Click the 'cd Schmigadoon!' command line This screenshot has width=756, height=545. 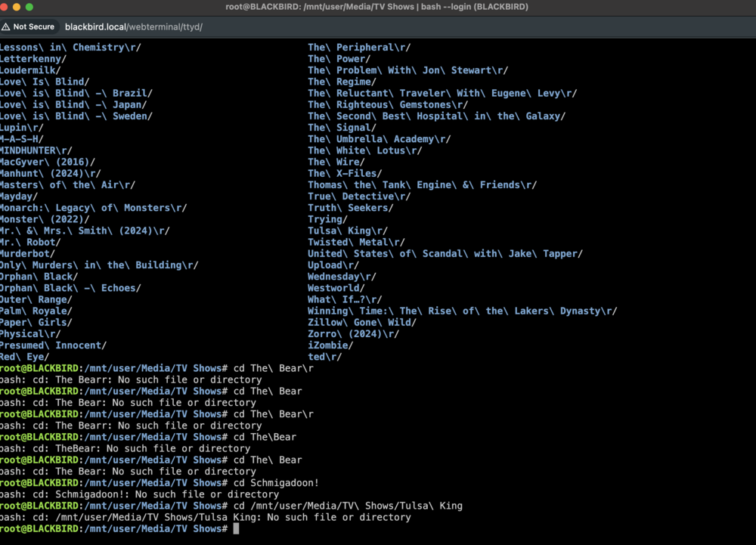[276, 483]
